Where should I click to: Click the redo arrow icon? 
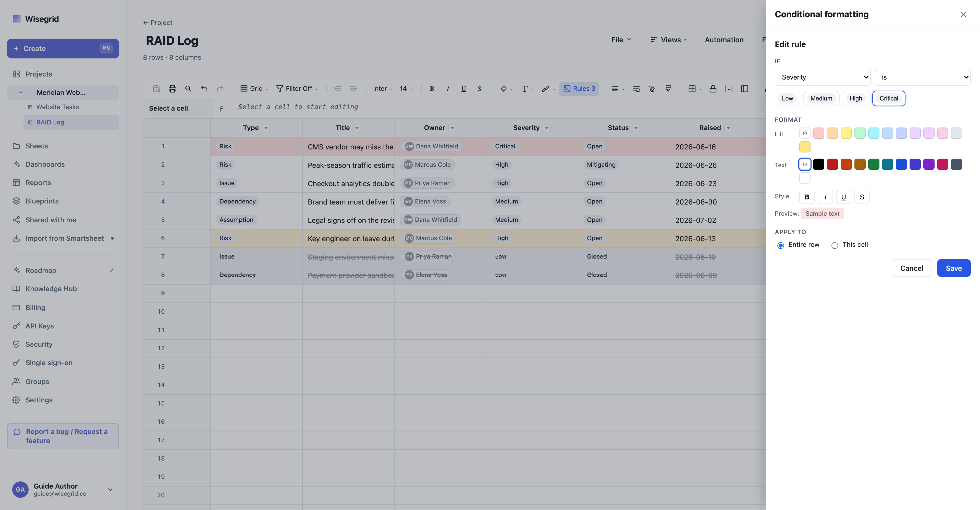[220, 88]
